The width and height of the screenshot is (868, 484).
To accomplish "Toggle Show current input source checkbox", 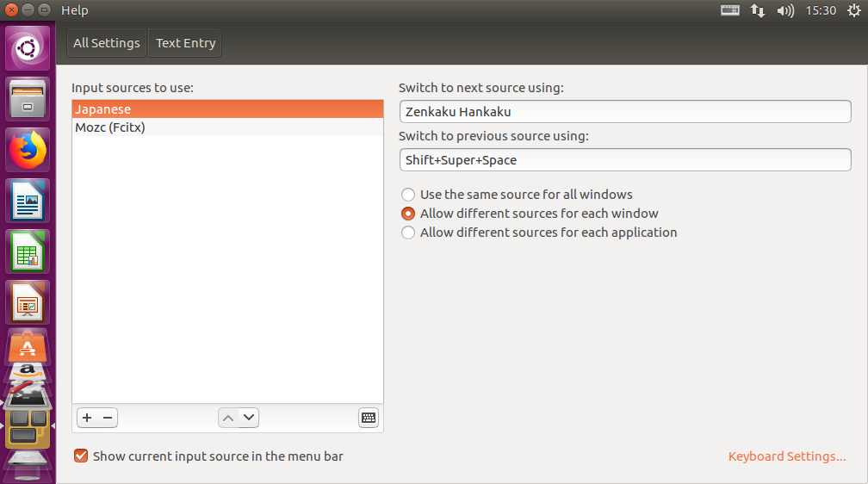I will (81, 456).
